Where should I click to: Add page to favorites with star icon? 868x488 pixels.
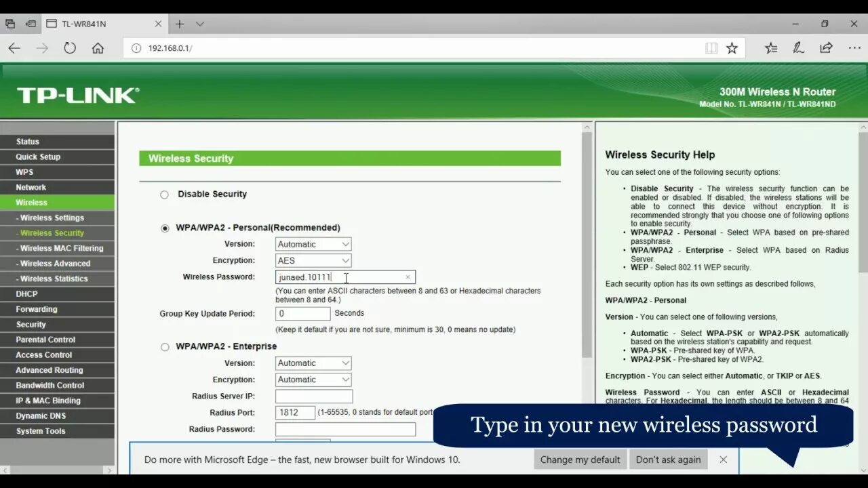pyautogui.click(x=732, y=48)
